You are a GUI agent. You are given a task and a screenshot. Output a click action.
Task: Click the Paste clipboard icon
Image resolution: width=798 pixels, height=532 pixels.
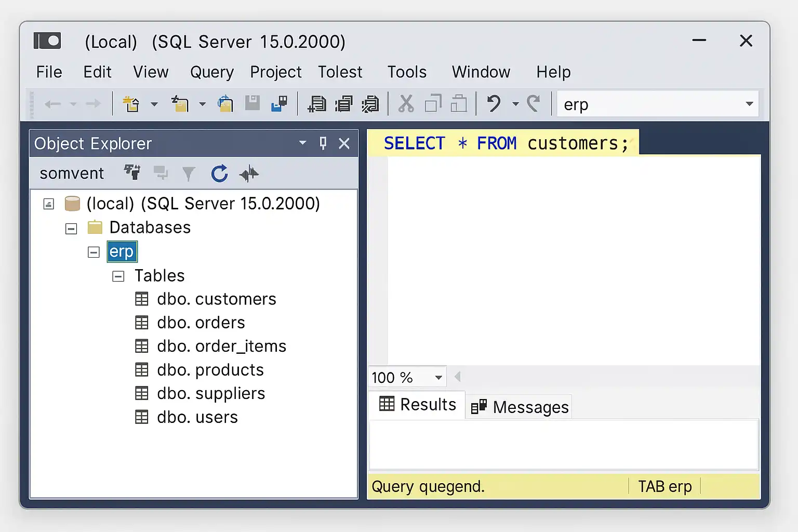[x=458, y=104]
